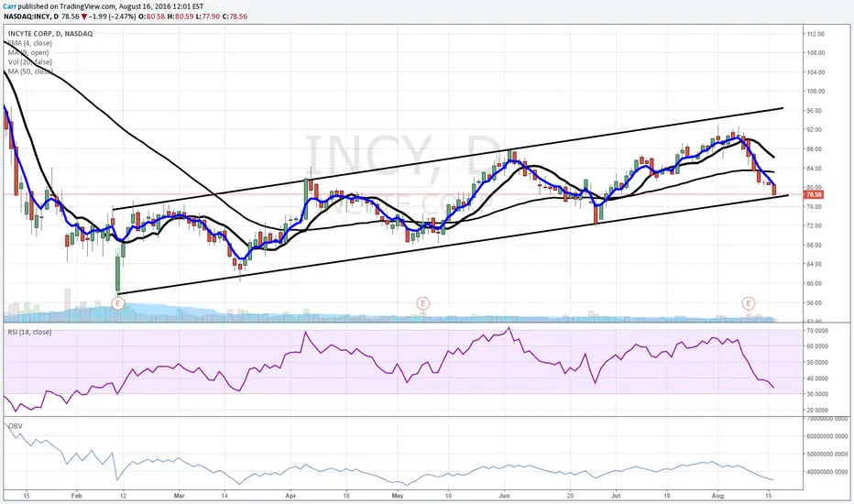Click the 14 date label after Mar
The image size is (854, 504).
click(x=224, y=496)
